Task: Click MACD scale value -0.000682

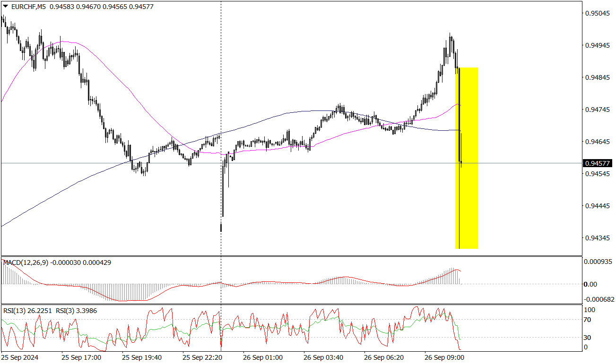Action: (600, 299)
